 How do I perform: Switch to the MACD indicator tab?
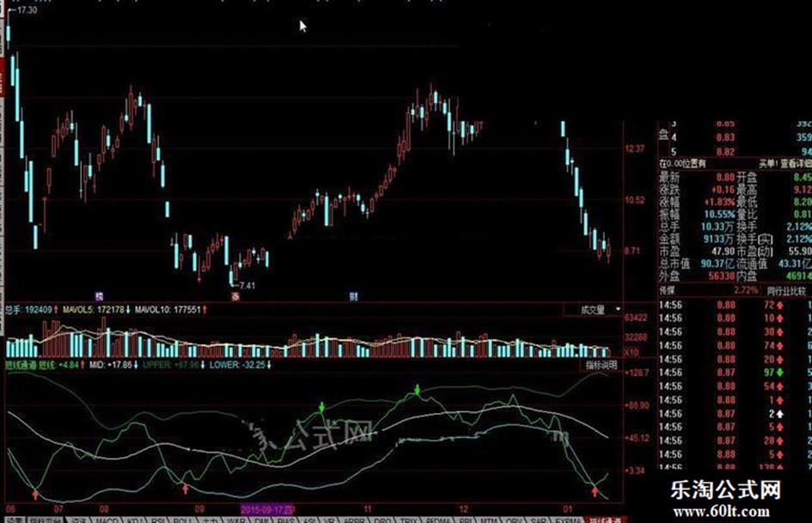[107, 520]
